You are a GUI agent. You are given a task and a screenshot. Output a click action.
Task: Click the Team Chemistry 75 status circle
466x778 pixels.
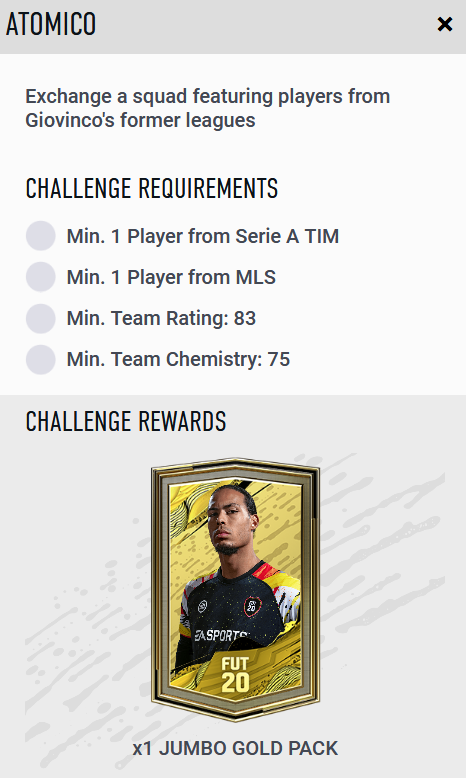pos(41,359)
